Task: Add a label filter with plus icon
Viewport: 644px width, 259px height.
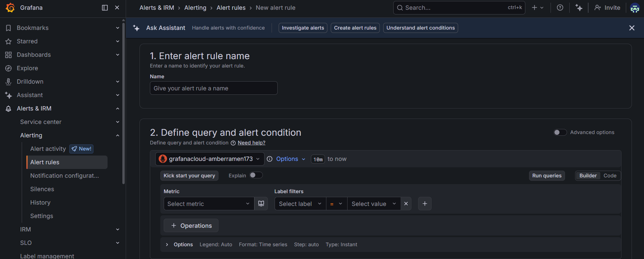Action: pos(425,204)
